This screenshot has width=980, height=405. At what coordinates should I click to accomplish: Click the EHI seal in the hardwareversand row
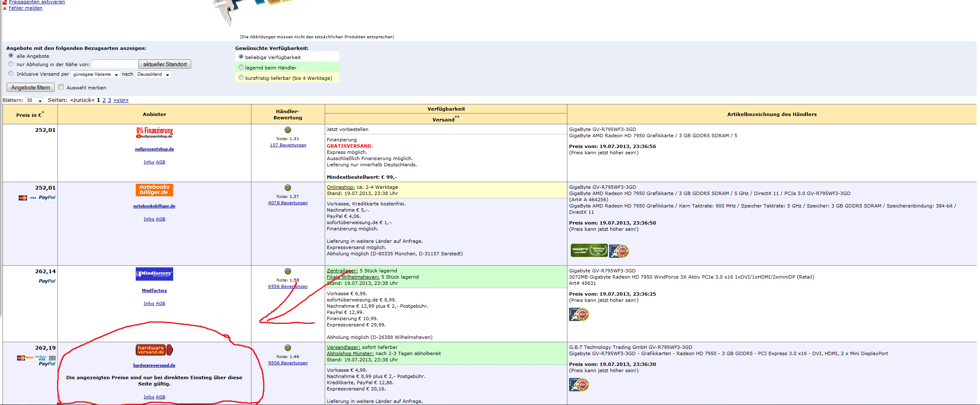click(579, 385)
